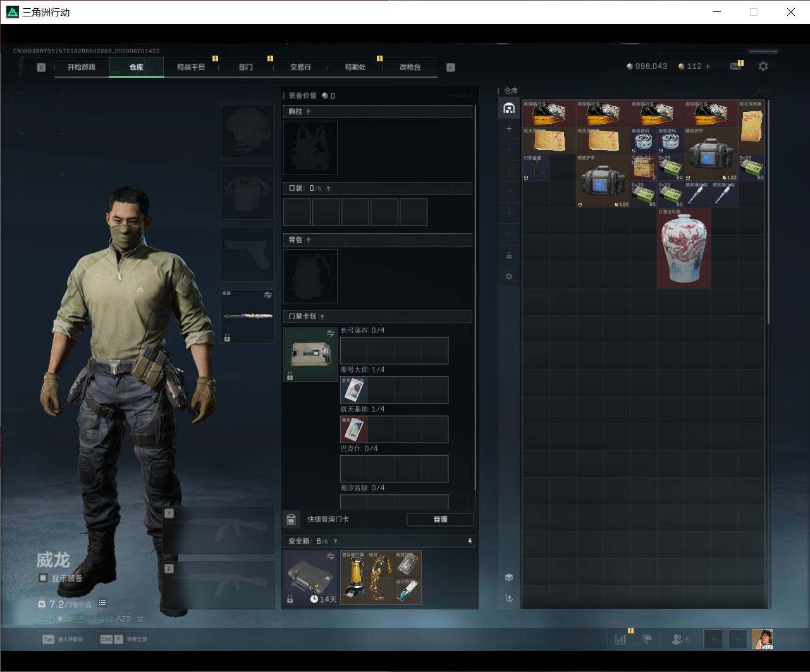Swap the melee knife via arrows icon
Image resolution: width=810 pixels, height=672 pixels.
coord(267,295)
